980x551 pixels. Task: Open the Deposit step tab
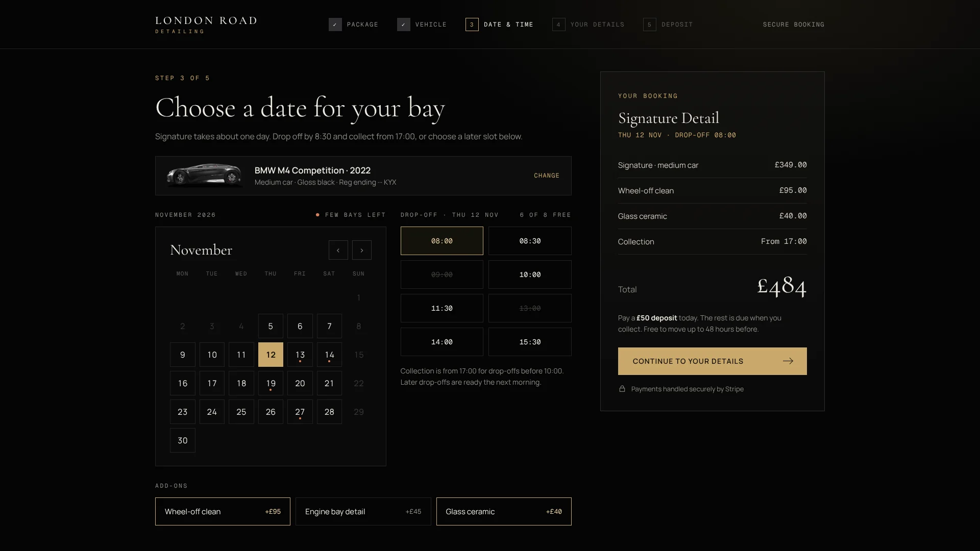tap(668, 24)
